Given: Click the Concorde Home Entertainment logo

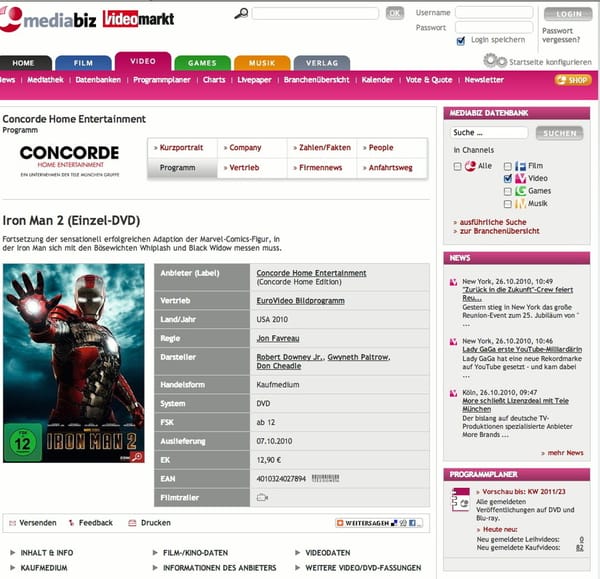Looking at the screenshot, I should point(70,160).
